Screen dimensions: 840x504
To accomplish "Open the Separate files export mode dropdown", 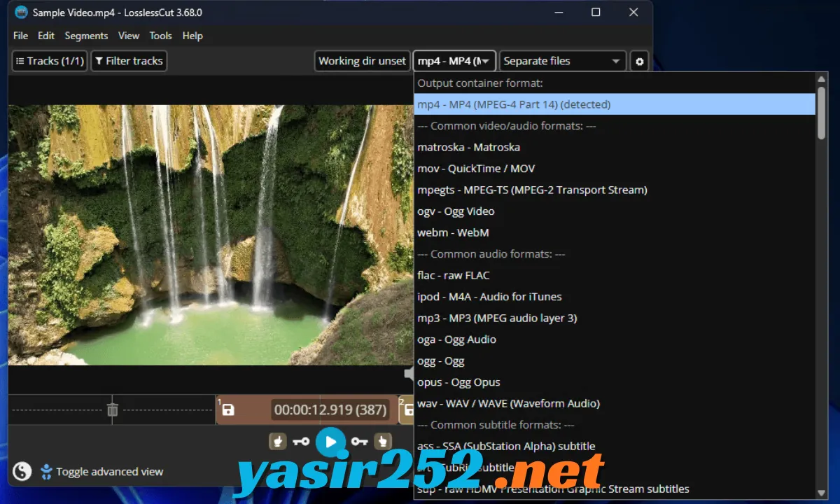I will [x=563, y=61].
